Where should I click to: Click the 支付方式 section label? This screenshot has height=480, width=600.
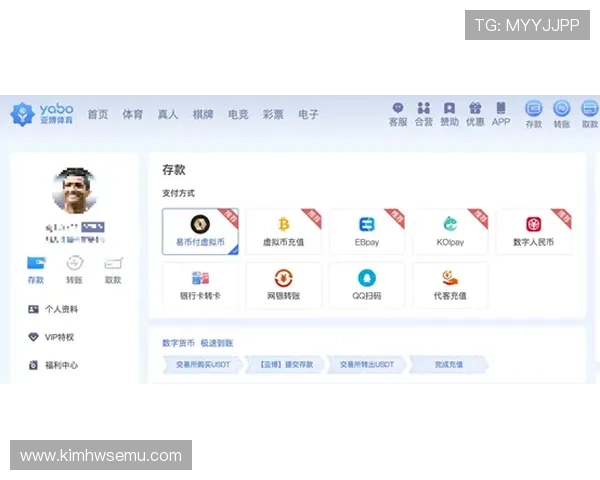[178, 193]
